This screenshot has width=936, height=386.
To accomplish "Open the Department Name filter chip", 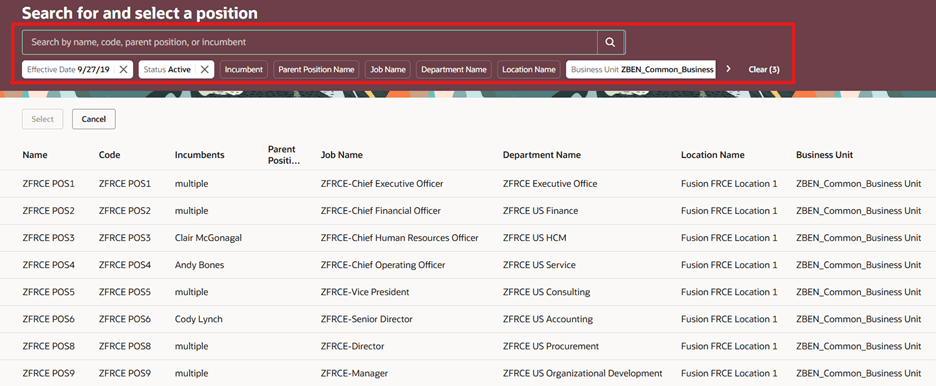I will coord(454,69).
